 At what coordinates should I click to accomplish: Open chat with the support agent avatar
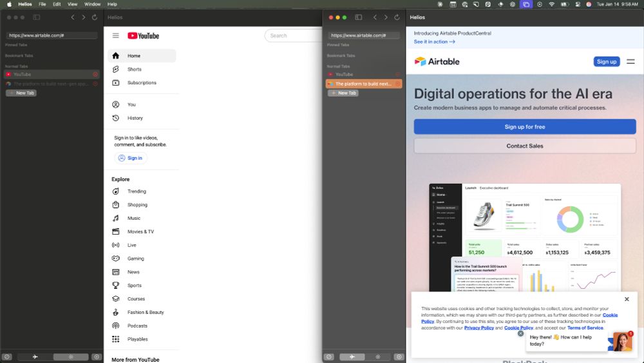tap(623, 342)
